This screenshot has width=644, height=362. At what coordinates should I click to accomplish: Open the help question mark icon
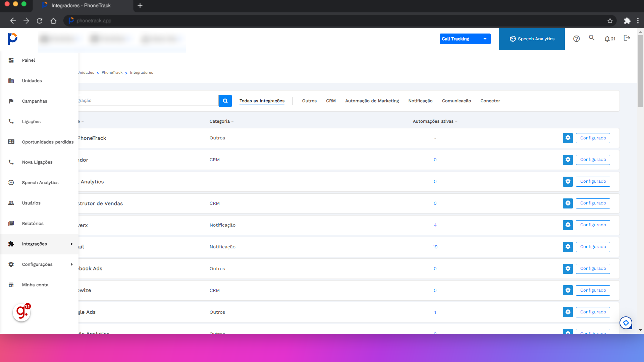coord(576,39)
